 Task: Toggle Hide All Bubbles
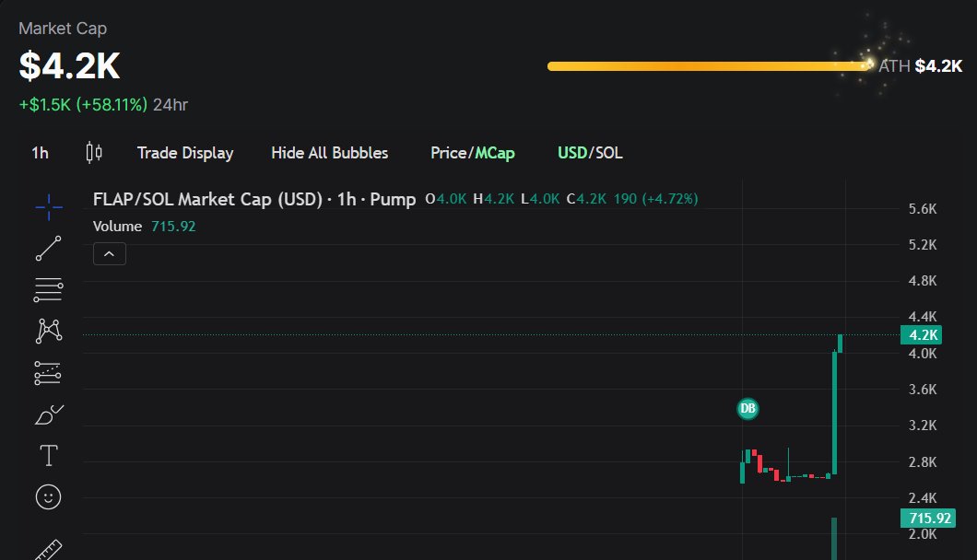coord(329,153)
